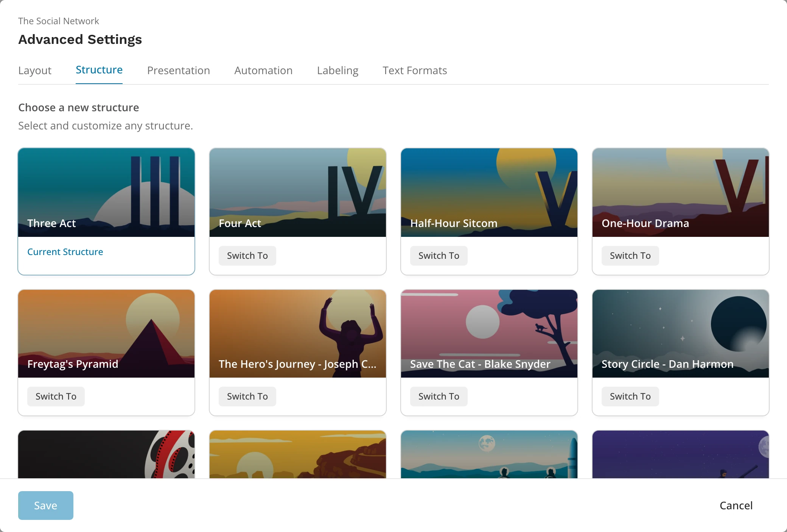Select the Structure tab

[99, 70]
